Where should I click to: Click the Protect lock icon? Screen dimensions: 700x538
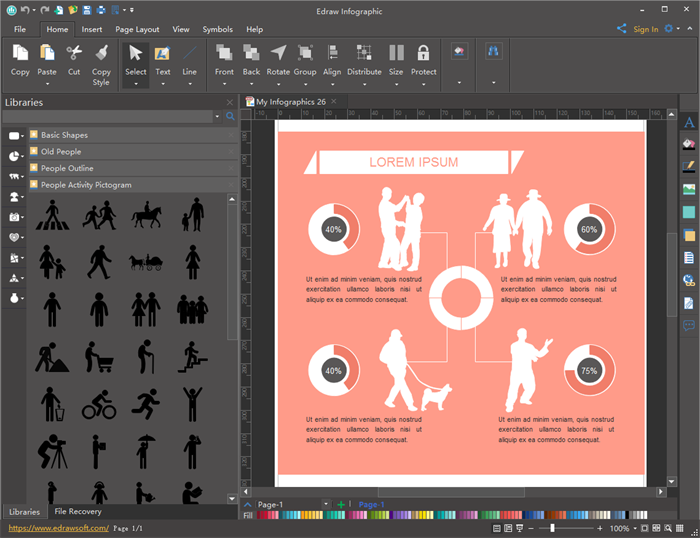[x=423, y=53]
